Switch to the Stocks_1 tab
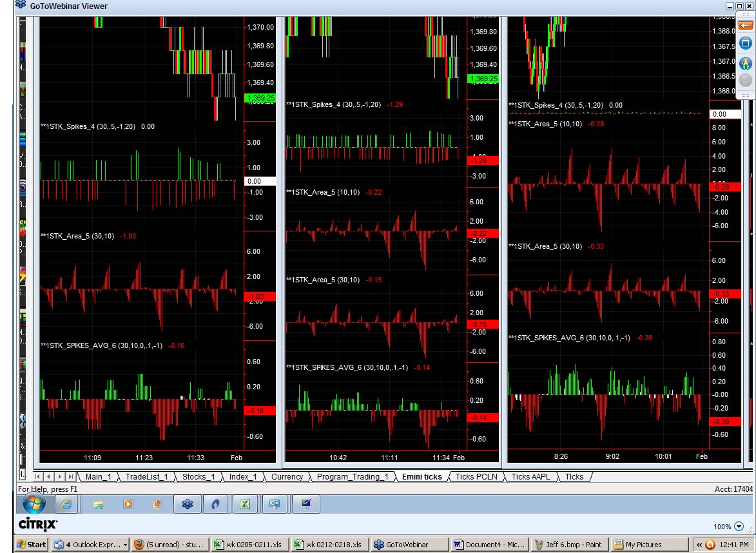Image resolution: width=756 pixels, height=553 pixels. [199, 477]
